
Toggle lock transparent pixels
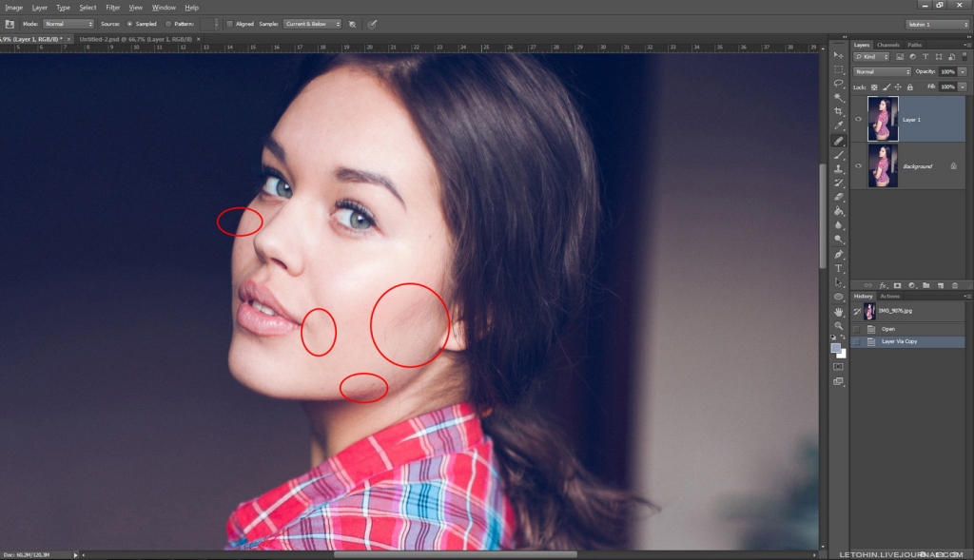pos(874,87)
